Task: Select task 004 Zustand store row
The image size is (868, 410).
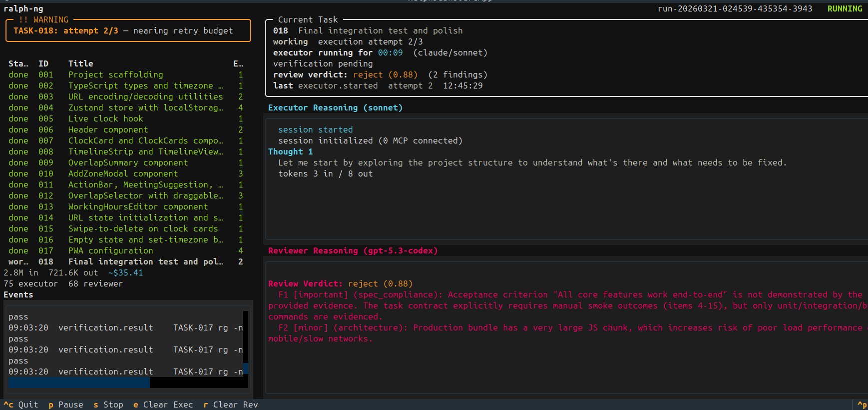Action: point(126,107)
